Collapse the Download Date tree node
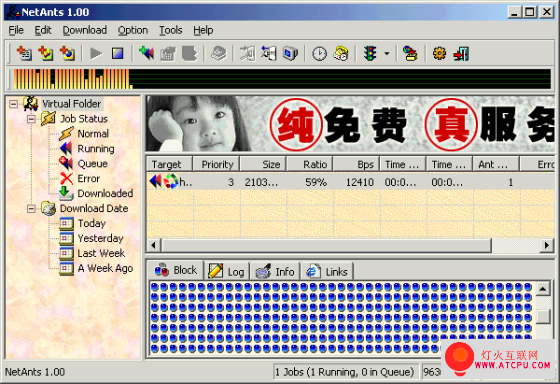The image size is (560, 384). pos(31,209)
